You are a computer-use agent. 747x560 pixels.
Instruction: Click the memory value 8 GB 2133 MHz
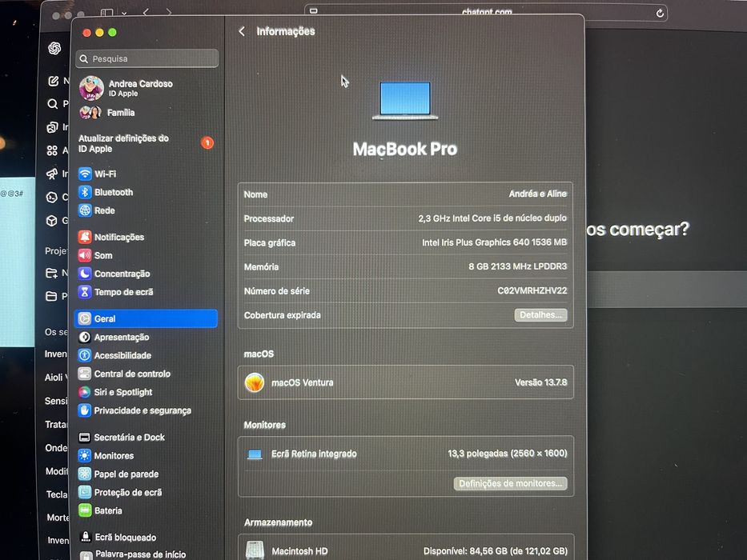(518, 266)
